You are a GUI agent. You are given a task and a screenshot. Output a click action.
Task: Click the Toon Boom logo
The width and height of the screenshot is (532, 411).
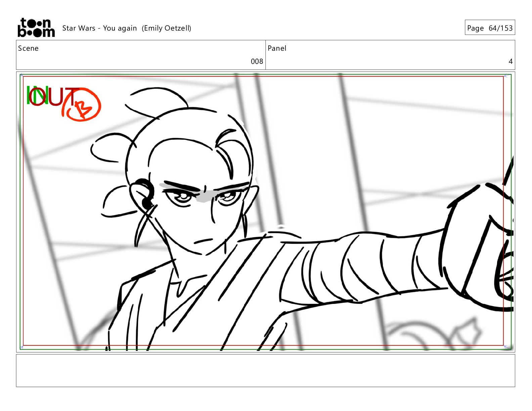[x=36, y=28]
